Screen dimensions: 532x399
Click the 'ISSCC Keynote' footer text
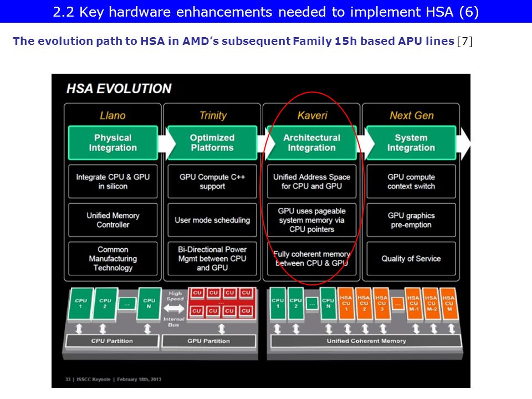93,379
